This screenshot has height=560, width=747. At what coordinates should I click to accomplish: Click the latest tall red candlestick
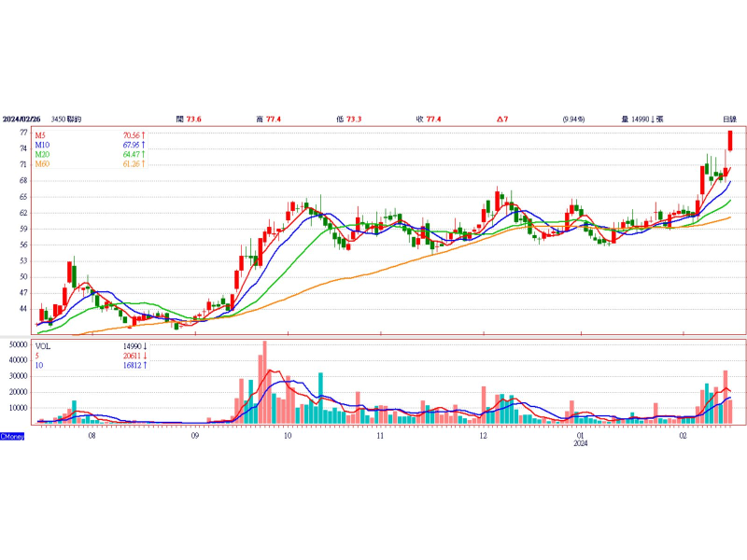pos(731,140)
